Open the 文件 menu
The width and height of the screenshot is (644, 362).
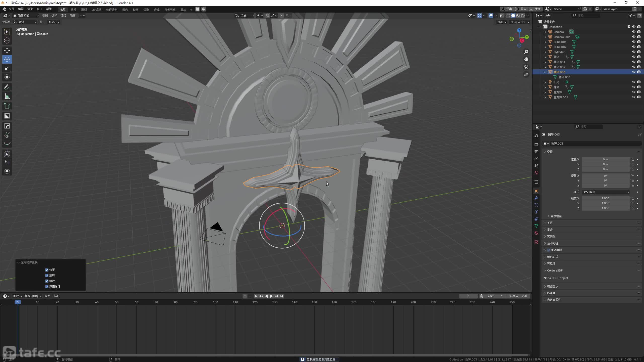click(12, 9)
